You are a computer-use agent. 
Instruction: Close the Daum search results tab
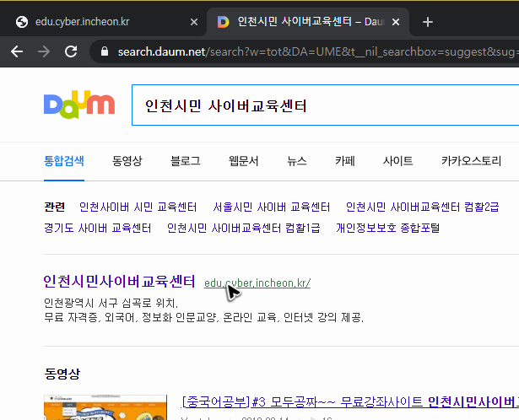tap(396, 22)
